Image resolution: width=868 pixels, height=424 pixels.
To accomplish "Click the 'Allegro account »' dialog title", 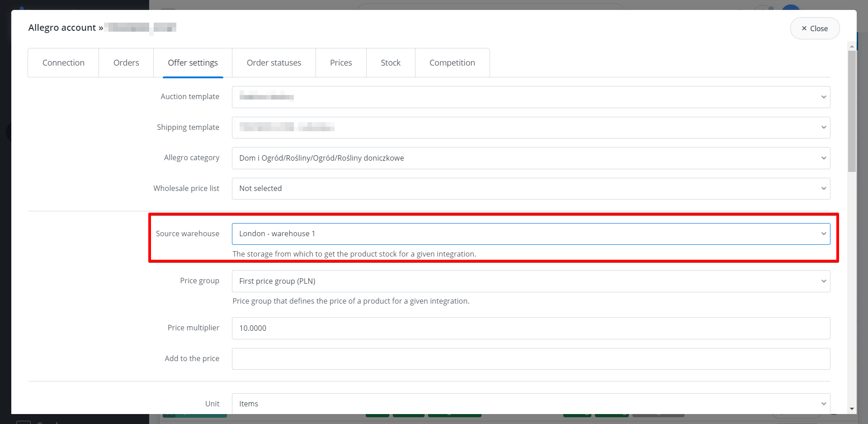I will point(66,28).
